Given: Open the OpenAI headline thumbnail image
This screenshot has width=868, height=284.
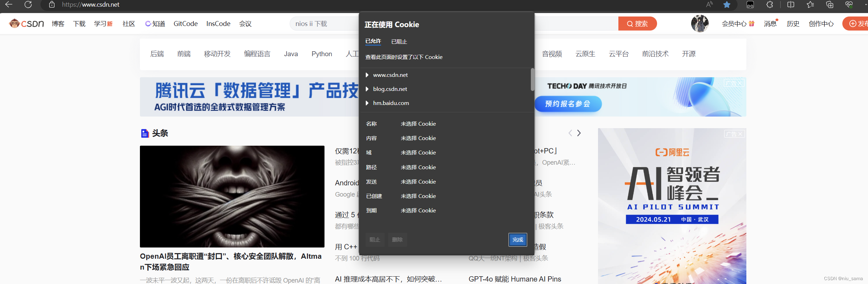Looking at the screenshot, I should [232, 197].
